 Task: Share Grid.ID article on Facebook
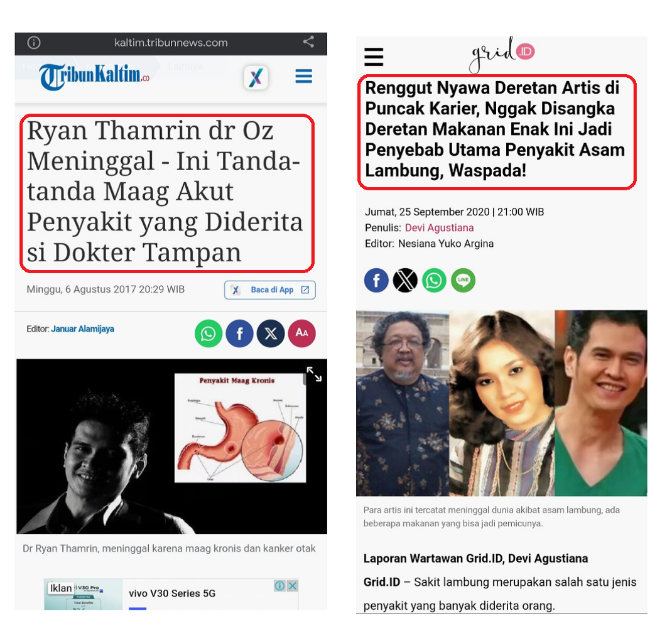click(x=376, y=280)
